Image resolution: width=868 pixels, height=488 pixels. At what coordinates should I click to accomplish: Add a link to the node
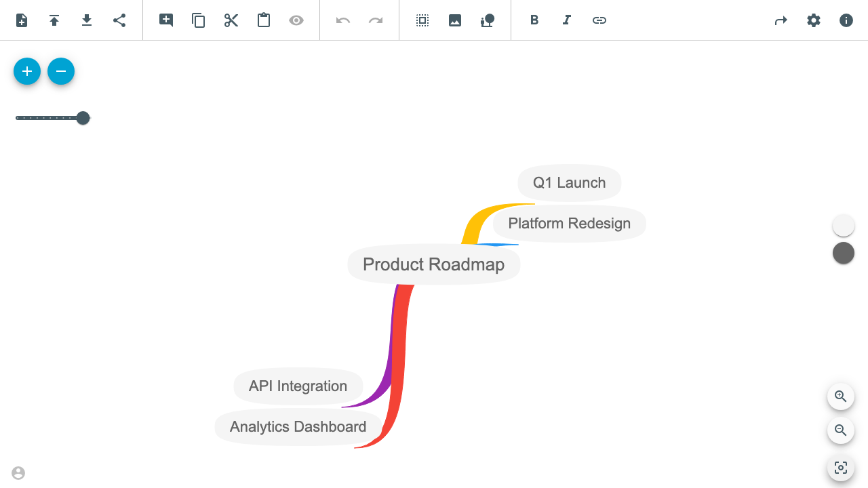599,20
